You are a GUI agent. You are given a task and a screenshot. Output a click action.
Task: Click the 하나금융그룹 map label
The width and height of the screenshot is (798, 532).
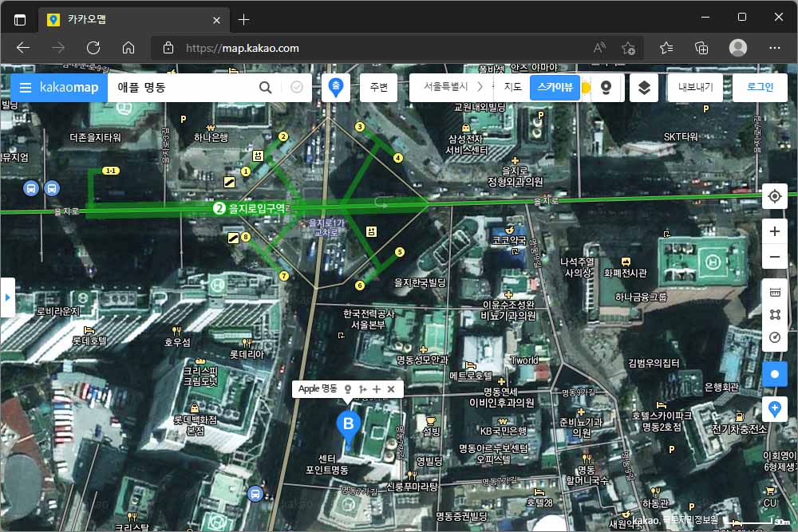point(641,297)
